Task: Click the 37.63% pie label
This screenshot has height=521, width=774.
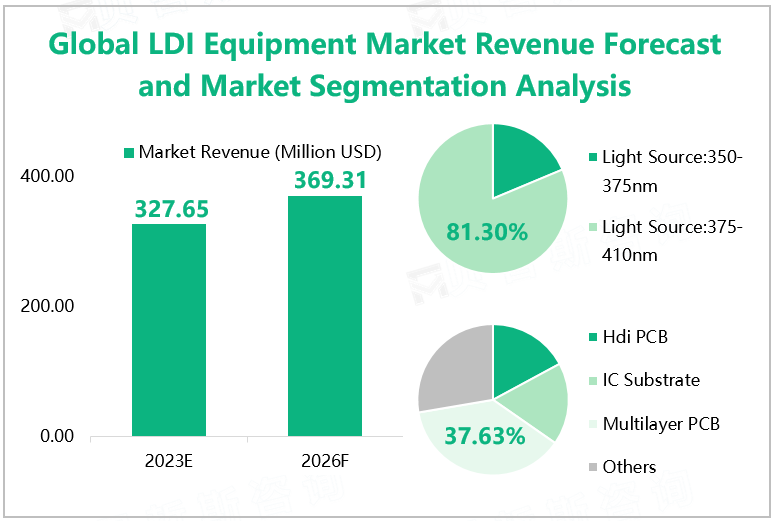Action: [x=485, y=436]
